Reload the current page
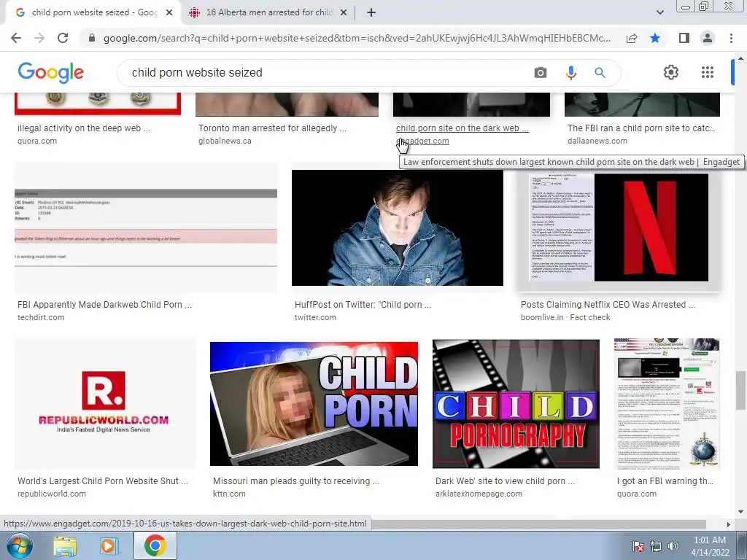 point(63,38)
